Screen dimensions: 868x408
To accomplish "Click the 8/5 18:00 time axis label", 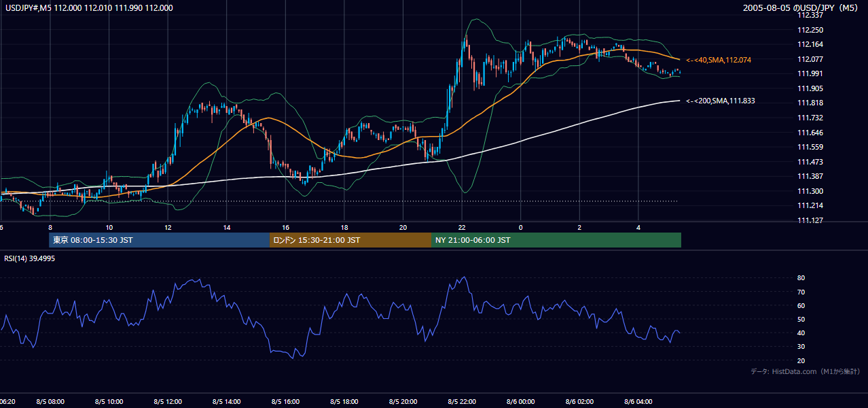I will (344, 402).
